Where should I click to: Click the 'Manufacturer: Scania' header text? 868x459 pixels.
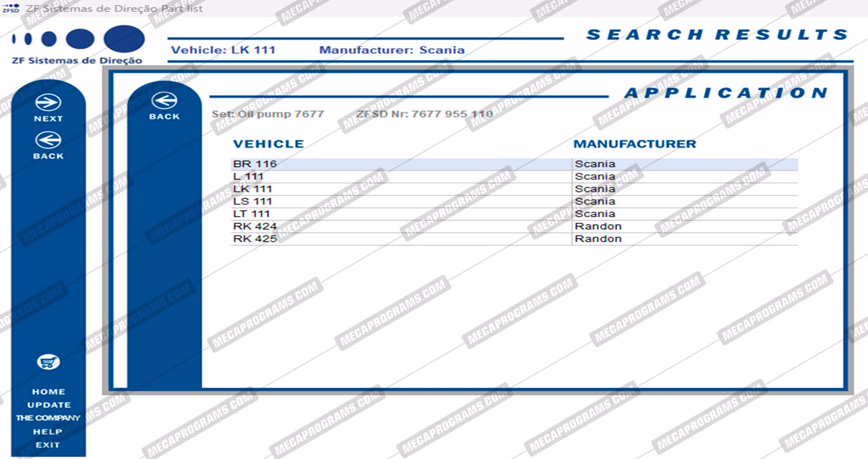pos(392,50)
